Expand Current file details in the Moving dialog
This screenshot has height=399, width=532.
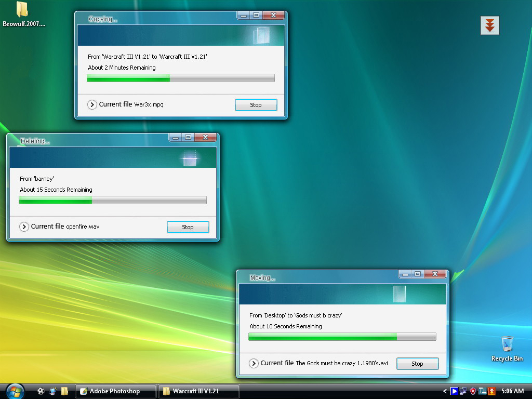pos(254,363)
